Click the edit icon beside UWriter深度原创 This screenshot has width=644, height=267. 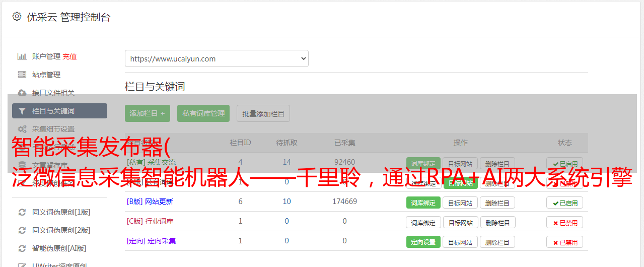point(22,265)
